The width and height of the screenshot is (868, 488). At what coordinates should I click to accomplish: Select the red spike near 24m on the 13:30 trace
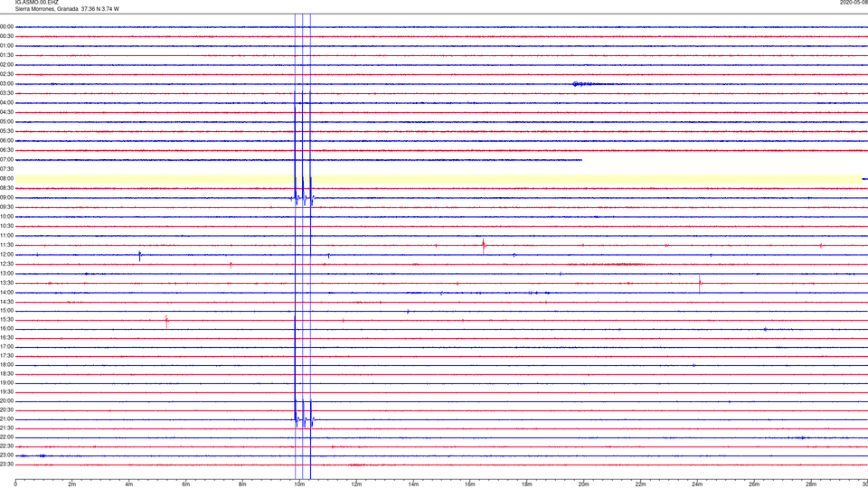(x=700, y=283)
